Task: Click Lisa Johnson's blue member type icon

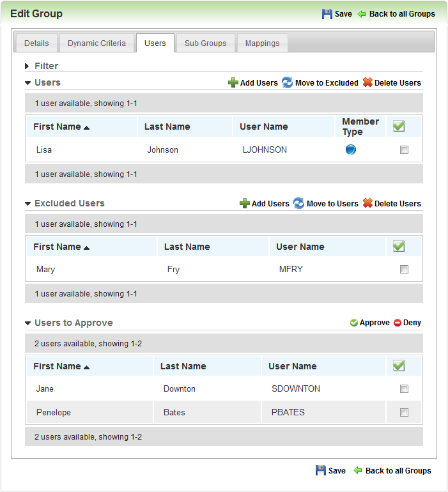Action: (351, 150)
